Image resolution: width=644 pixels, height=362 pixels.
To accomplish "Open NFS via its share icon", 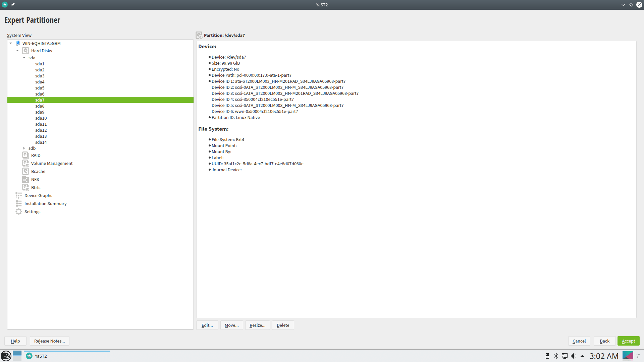I will point(25,179).
